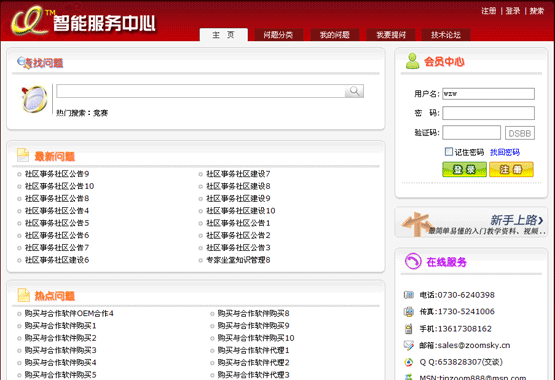The width and height of the screenshot is (555, 380).
Task: Click the round compass search graphic
Action: (34, 99)
